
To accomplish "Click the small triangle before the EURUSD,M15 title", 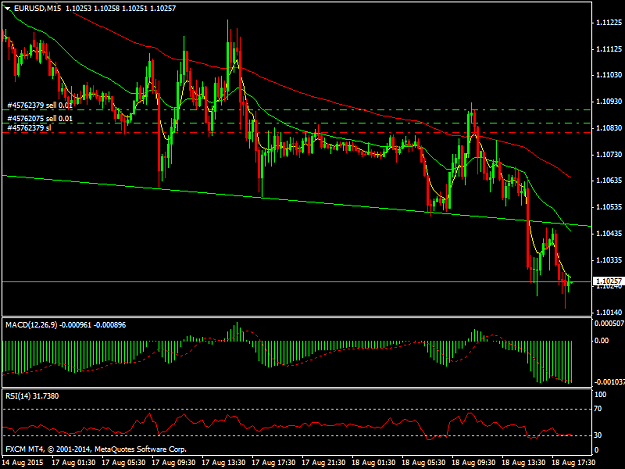I will 7,8.
